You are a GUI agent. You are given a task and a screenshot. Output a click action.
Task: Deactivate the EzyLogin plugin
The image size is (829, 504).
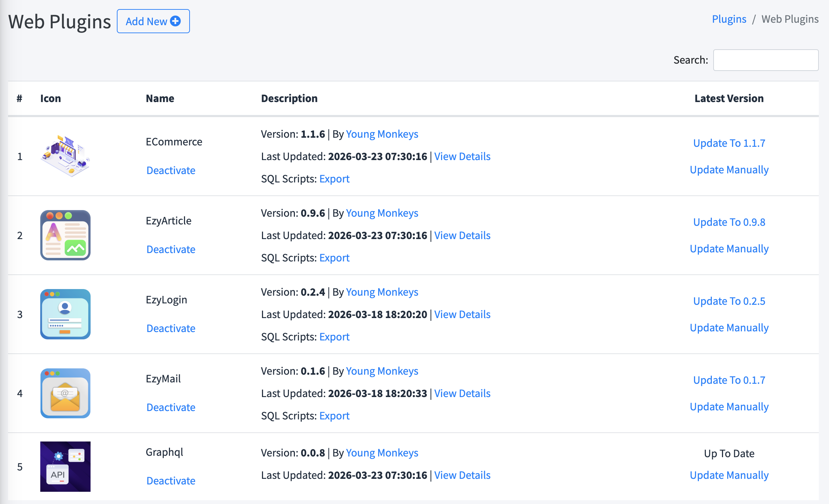[x=171, y=328]
